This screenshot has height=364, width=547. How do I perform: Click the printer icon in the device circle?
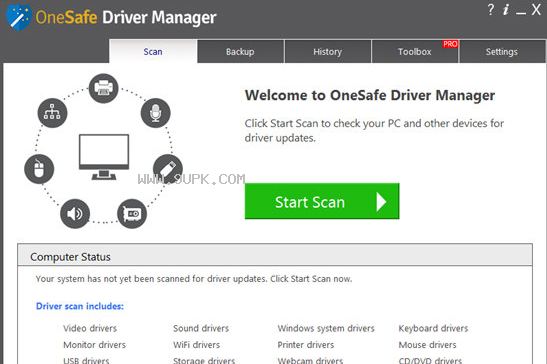click(x=104, y=88)
